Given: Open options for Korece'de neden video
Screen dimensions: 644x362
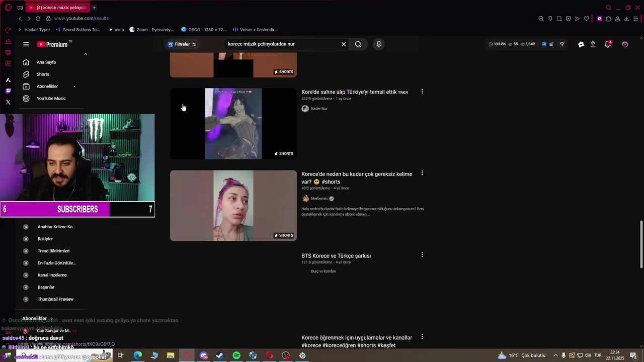Looking at the screenshot, I should (x=422, y=173).
